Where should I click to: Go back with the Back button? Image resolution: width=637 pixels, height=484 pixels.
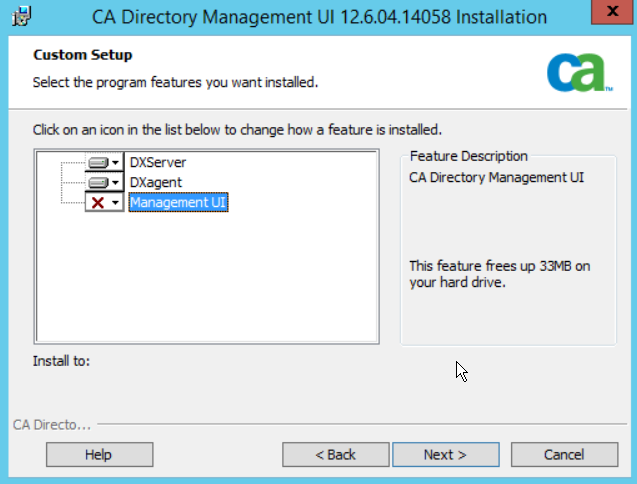[x=335, y=454]
